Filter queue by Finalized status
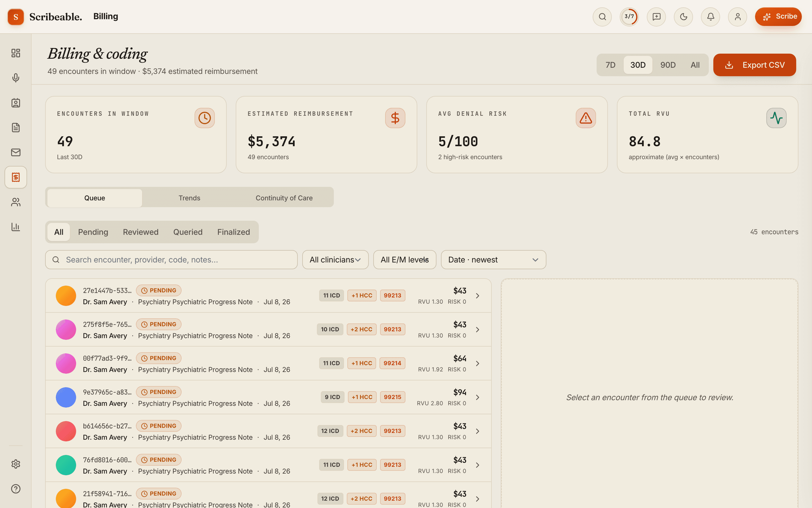Viewport: 812px width, 508px height. click(x=233, y=232)
